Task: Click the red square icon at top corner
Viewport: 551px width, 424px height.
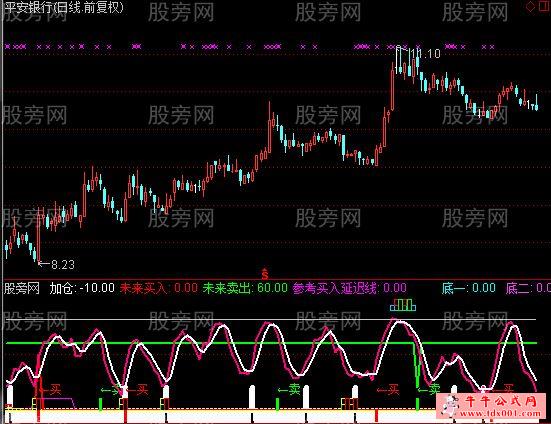Action: coord(544,6)
